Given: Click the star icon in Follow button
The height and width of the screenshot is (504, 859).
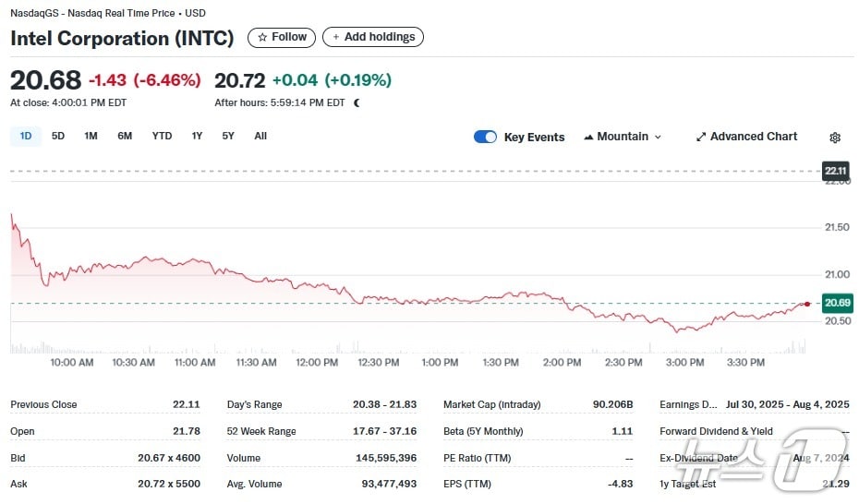Looking at the screenshot, I should [x=262, y=38].
